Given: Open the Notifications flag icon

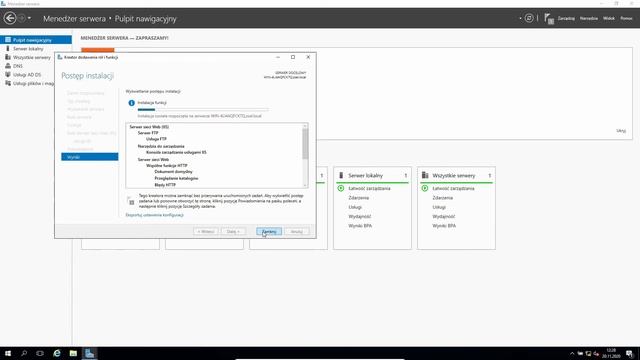Looking at the screenshot, I should [549, 18].
